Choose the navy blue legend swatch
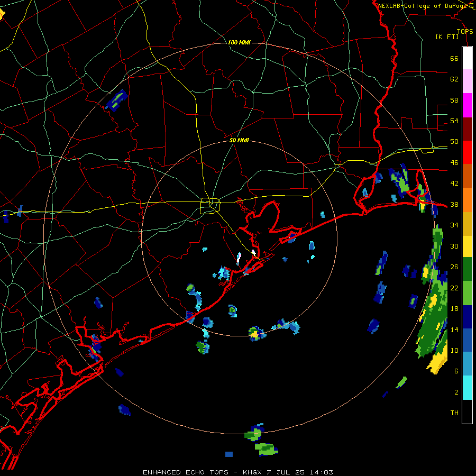Screen dimensions: 476x476 click(x=467, y=317)
